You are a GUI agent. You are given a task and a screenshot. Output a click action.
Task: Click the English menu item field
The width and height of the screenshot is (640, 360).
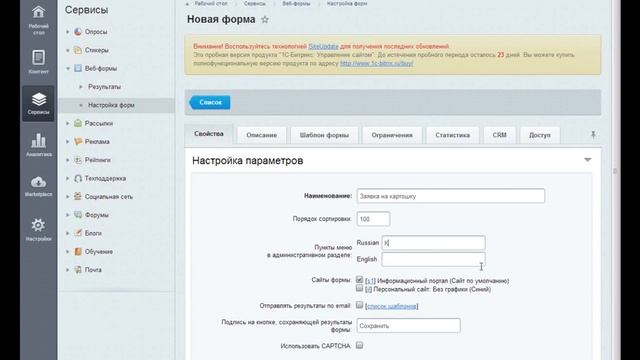pos(433,259)
